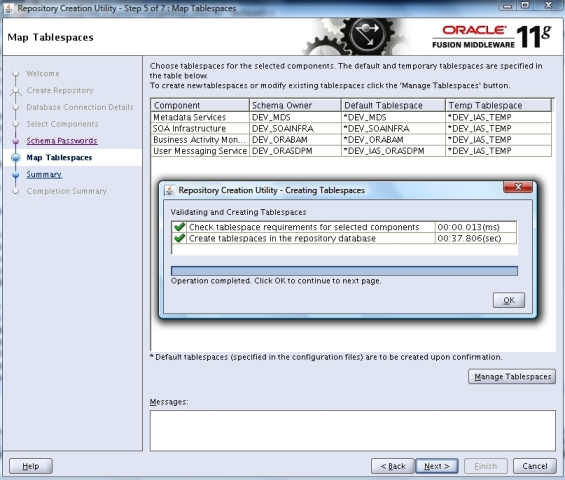Open Schema Passwords step link
The width and height of the screenshot is (565, 480).
coord(62,141)
